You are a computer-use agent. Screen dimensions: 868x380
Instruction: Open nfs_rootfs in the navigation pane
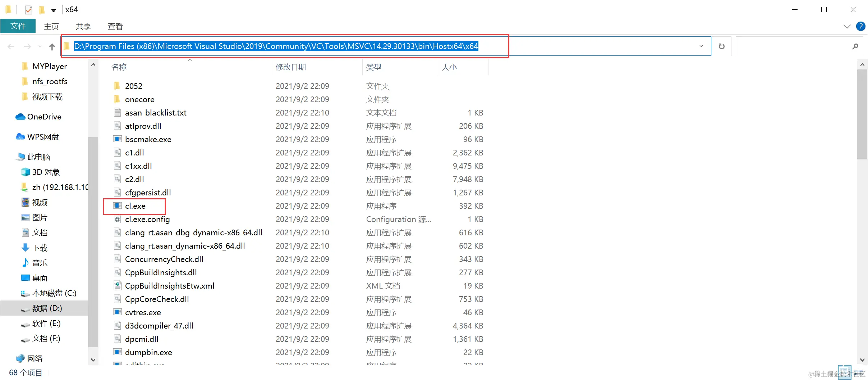tap(50, 82)
